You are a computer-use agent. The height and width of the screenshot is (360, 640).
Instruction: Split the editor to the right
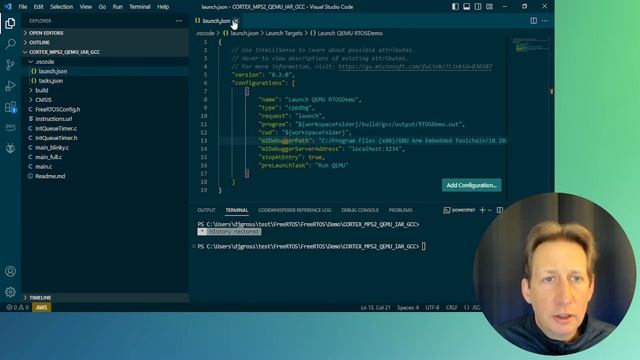[x=533, y=21]
